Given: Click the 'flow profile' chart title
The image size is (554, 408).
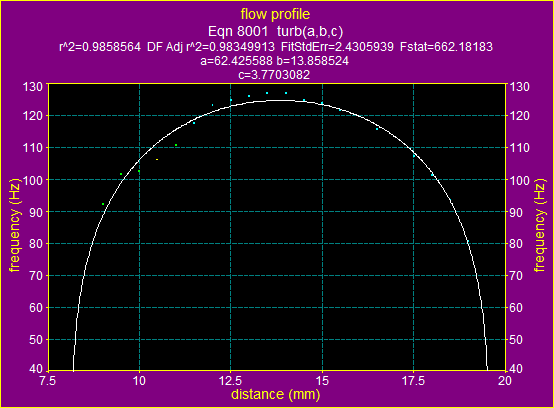Looking at the screenshot, I should 275,14.
